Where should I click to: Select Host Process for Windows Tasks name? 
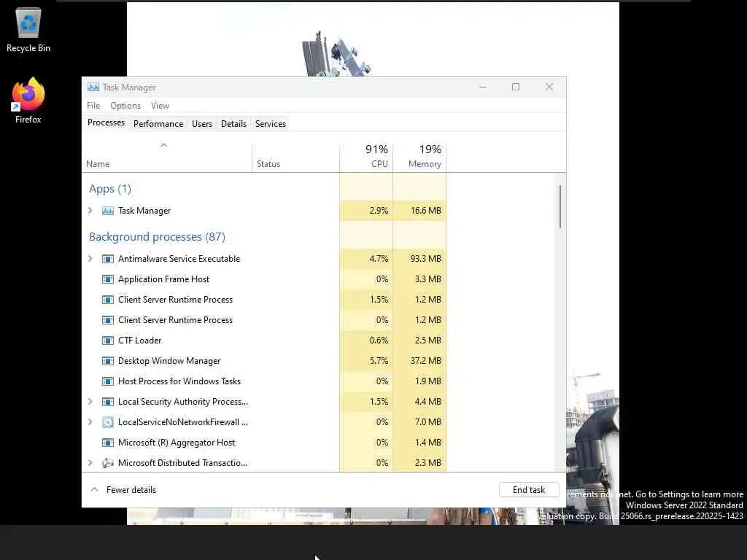tap(179, 381)
